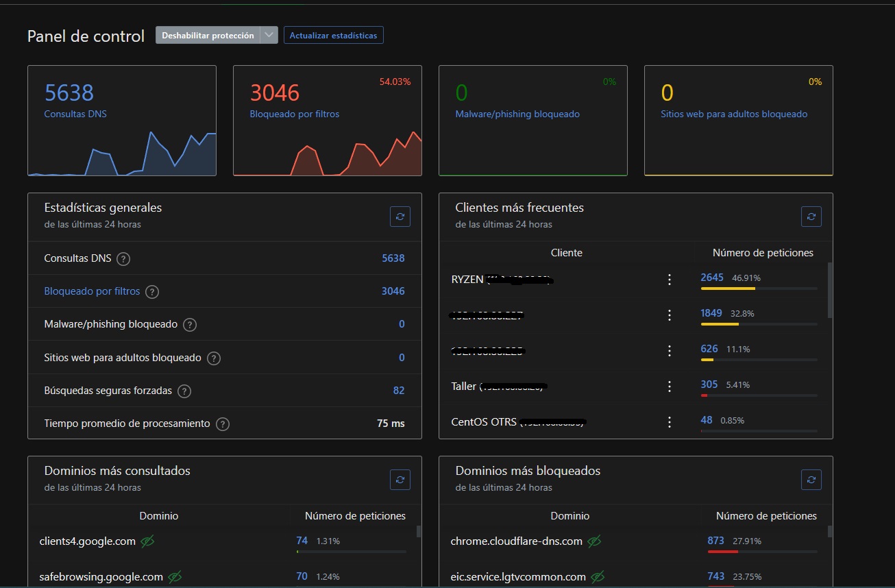Click help icon beside Búsquedas seguras forzadas
The height and width of the screenshot is (588, 895).
tap(184, 391)
